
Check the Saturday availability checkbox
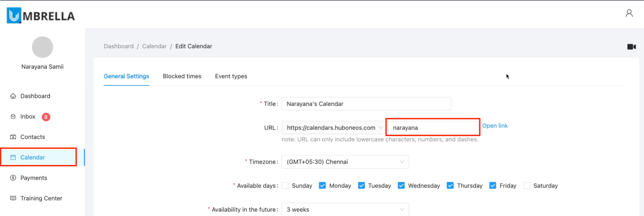527,186
